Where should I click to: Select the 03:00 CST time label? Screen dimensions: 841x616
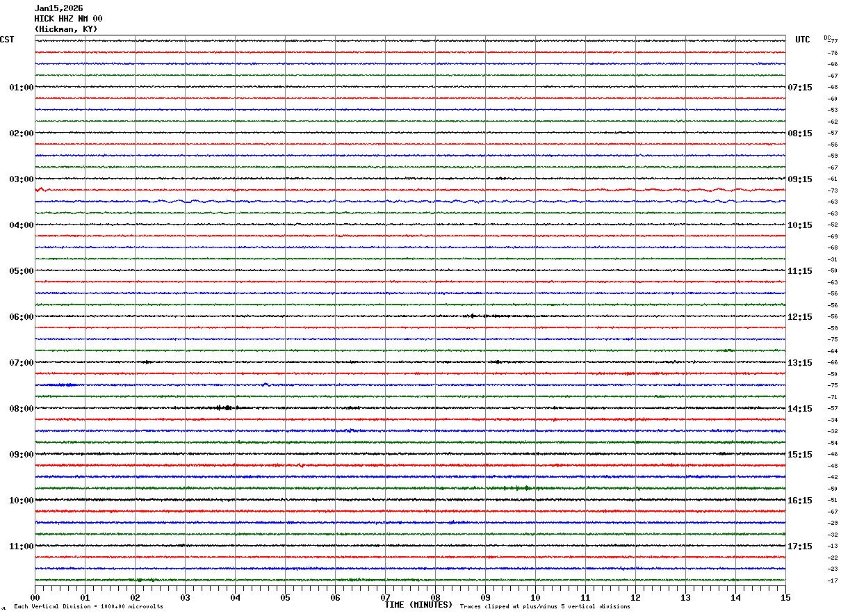pos(22,179)
